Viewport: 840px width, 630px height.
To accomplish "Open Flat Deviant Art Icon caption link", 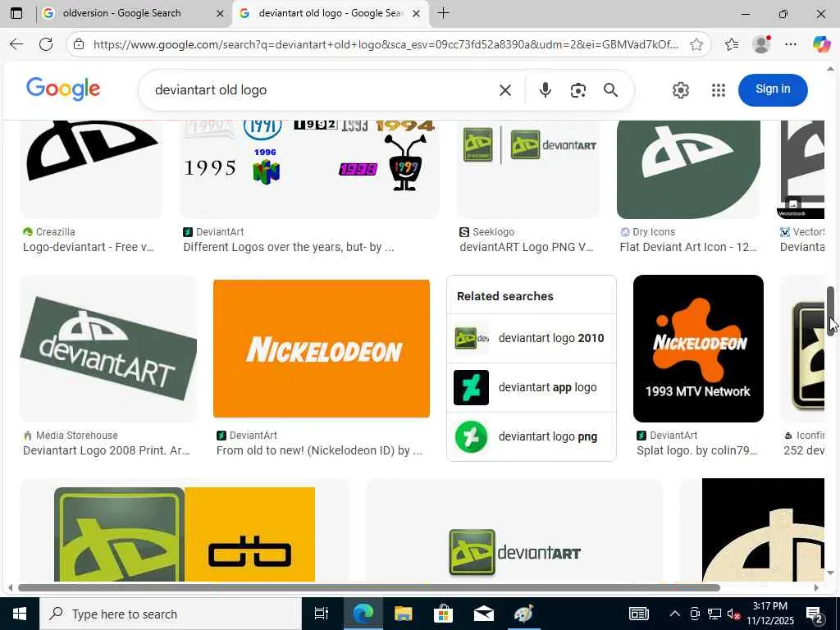I will click(688, 247).
